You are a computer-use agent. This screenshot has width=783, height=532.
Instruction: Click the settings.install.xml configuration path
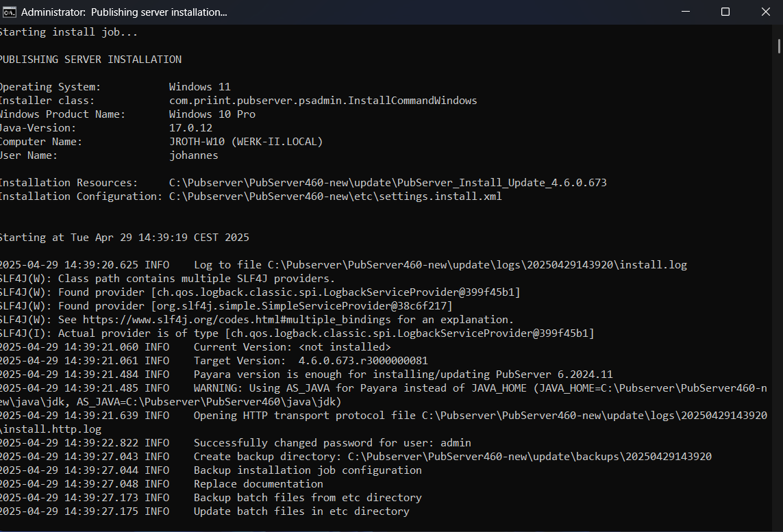tap(335, 197)
